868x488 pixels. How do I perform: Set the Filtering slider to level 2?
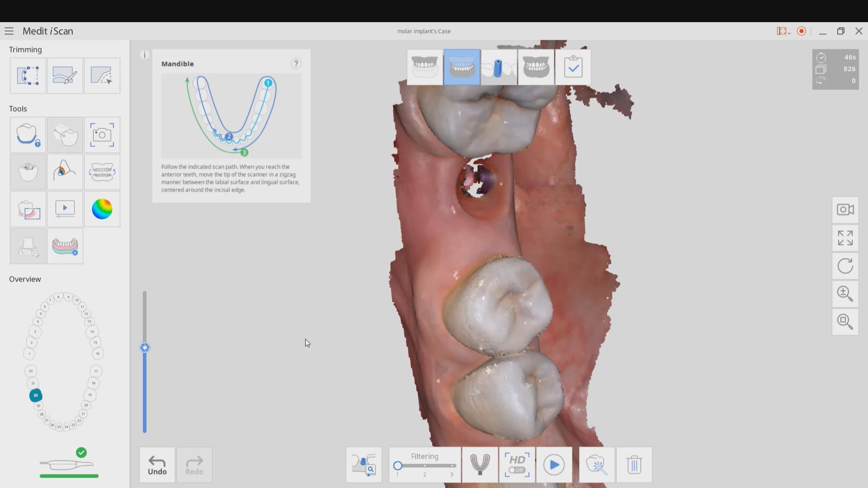[x=425, y=465]
